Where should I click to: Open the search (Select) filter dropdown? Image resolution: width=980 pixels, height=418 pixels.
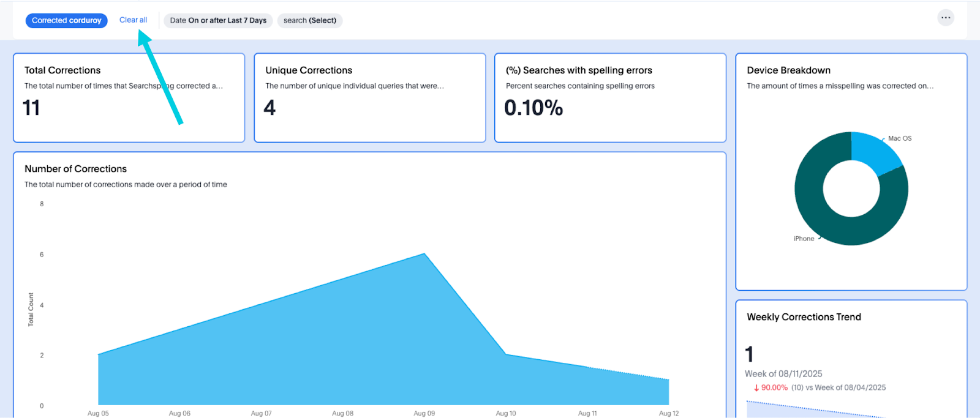309,21
